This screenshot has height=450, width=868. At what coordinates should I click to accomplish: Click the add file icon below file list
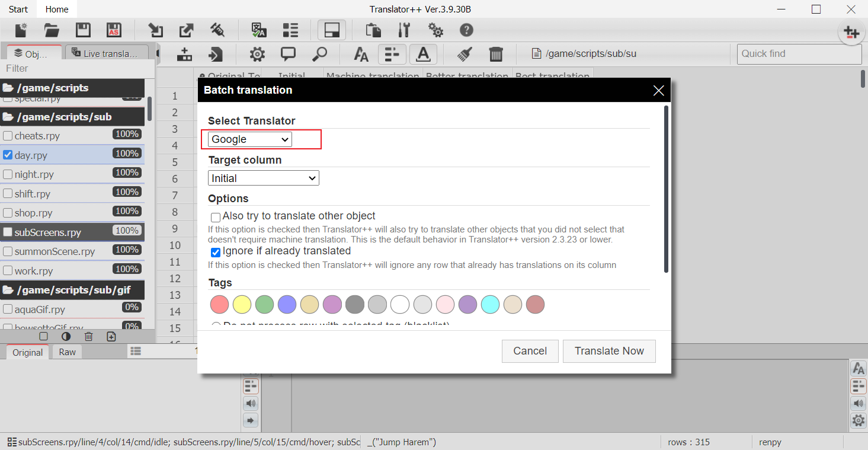[111, 336]
